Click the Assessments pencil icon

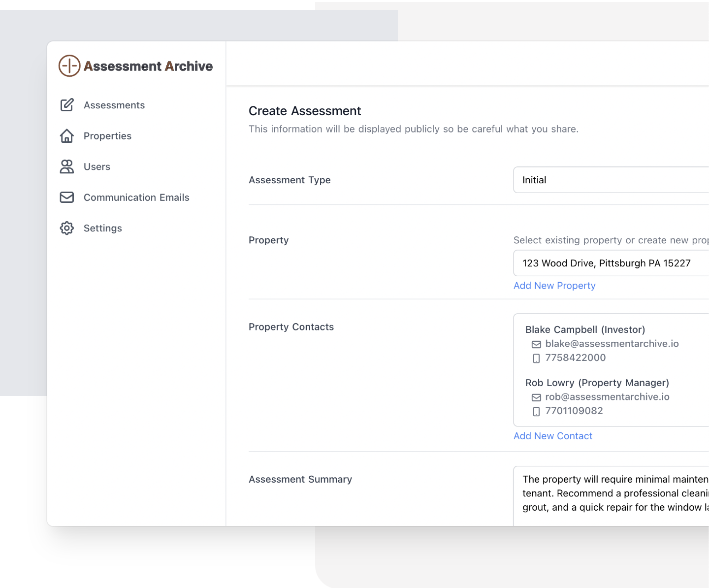67,105
